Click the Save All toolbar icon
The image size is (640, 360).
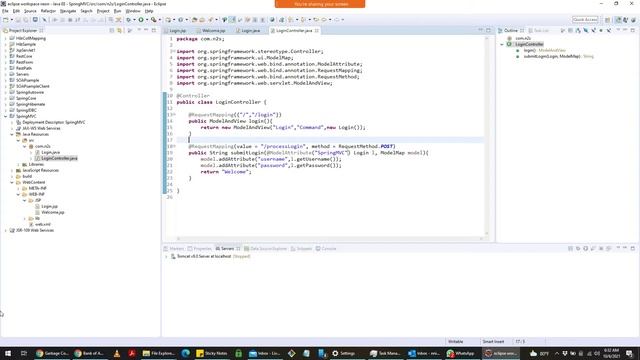coord(26,19)
